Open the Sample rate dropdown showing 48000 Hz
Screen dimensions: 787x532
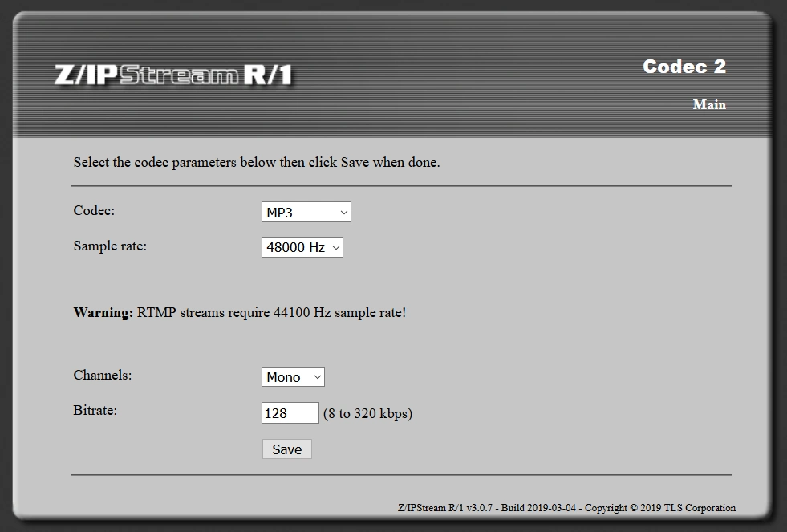[x=302, y=247]
